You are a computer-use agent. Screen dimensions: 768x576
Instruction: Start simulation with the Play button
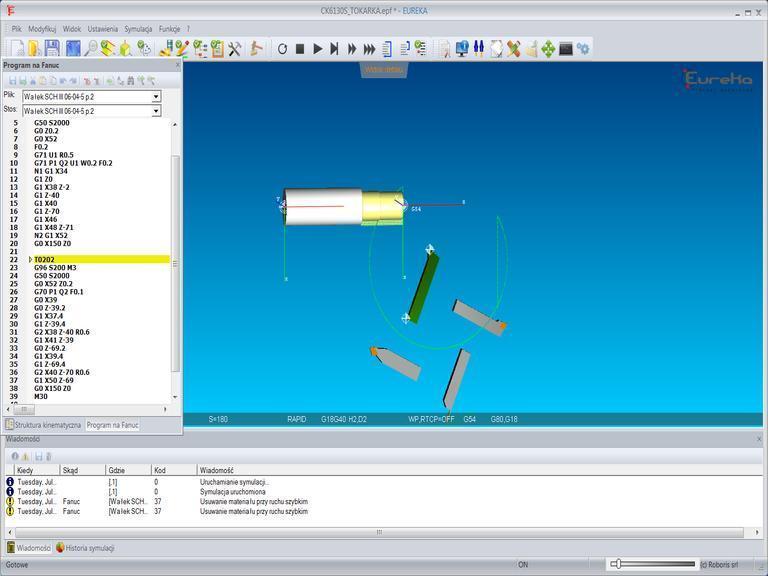coord(317,48)
